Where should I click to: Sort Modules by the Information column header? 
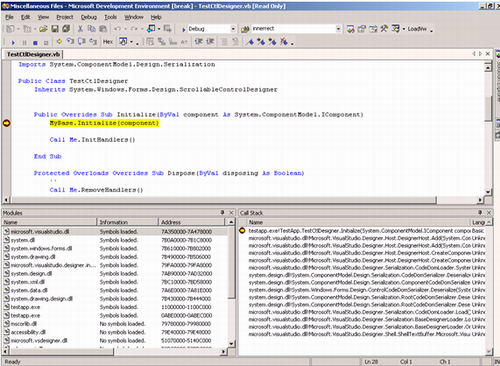127,222
